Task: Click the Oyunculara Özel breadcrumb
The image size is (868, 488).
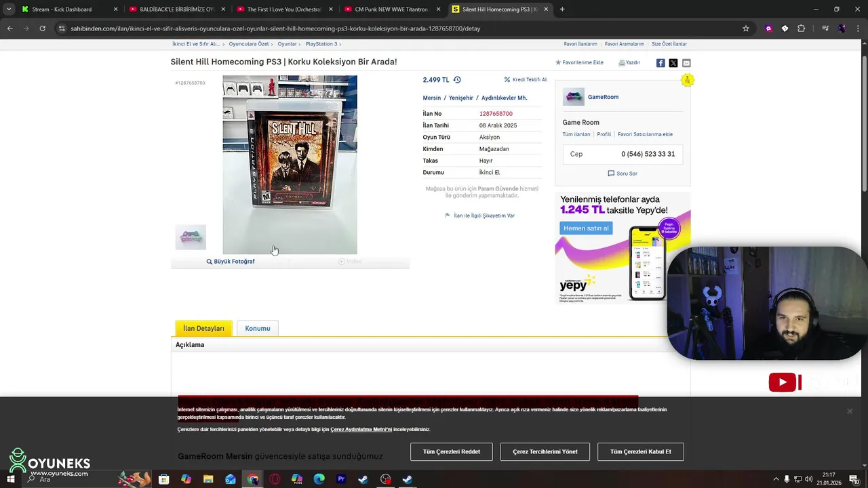Action: point(249,44)
